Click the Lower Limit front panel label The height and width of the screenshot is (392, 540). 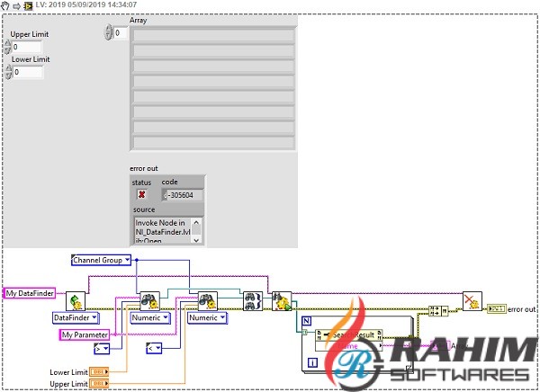point(31,59)
